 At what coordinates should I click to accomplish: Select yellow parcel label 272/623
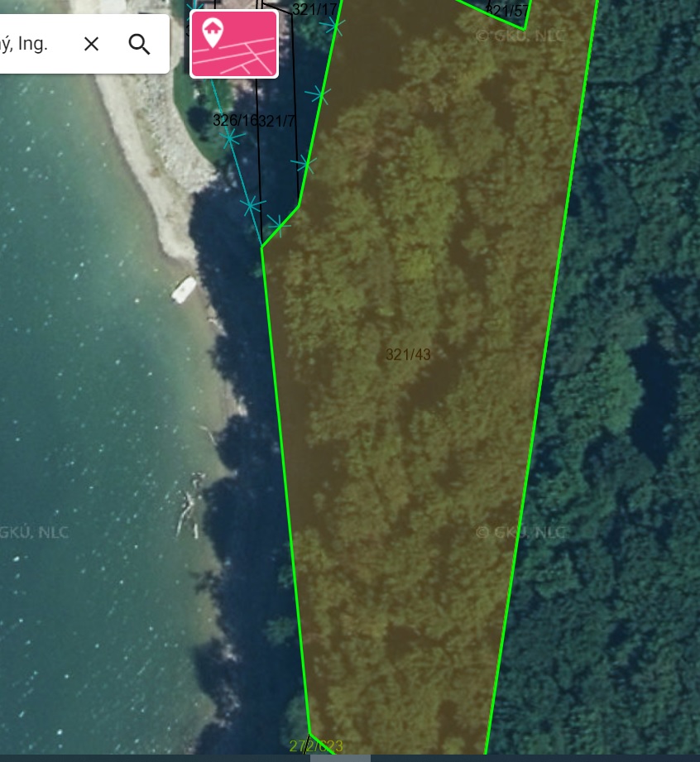pos(316,746)
